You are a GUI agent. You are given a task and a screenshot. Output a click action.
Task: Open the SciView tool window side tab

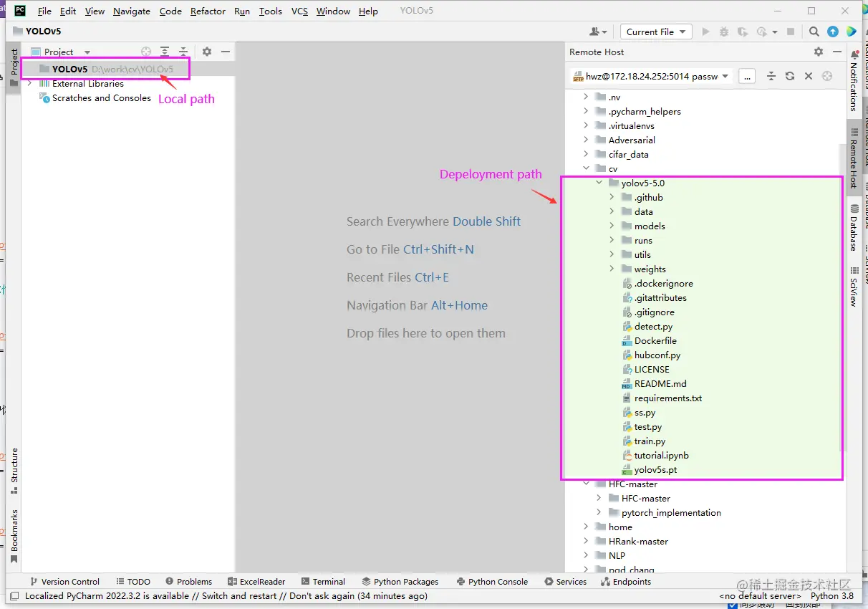click(x=853, y=287)
